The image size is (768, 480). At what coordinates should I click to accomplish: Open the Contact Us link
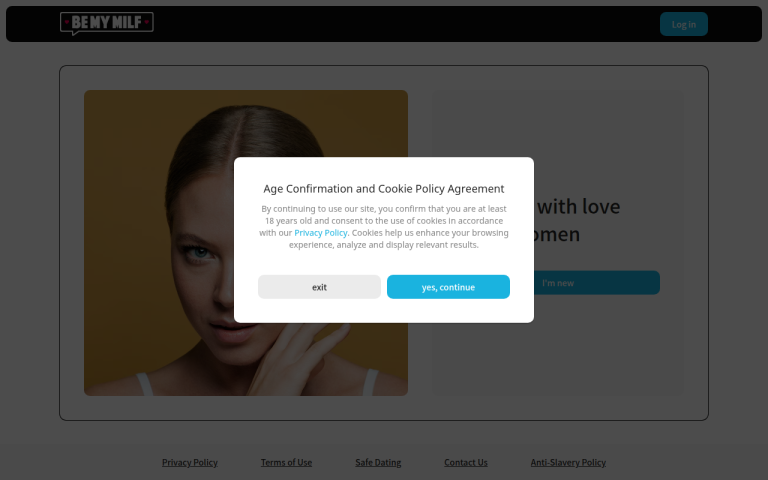coord(466,462)
